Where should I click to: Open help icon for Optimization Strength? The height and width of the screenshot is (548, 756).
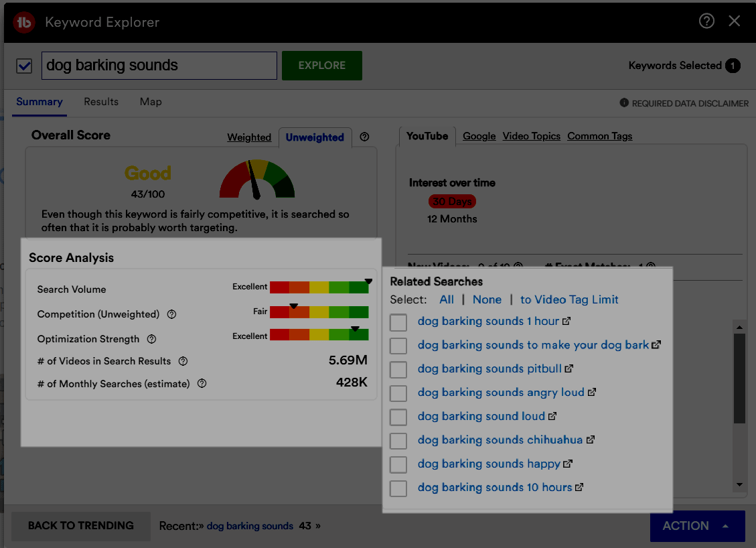click(x=151, y=339)
